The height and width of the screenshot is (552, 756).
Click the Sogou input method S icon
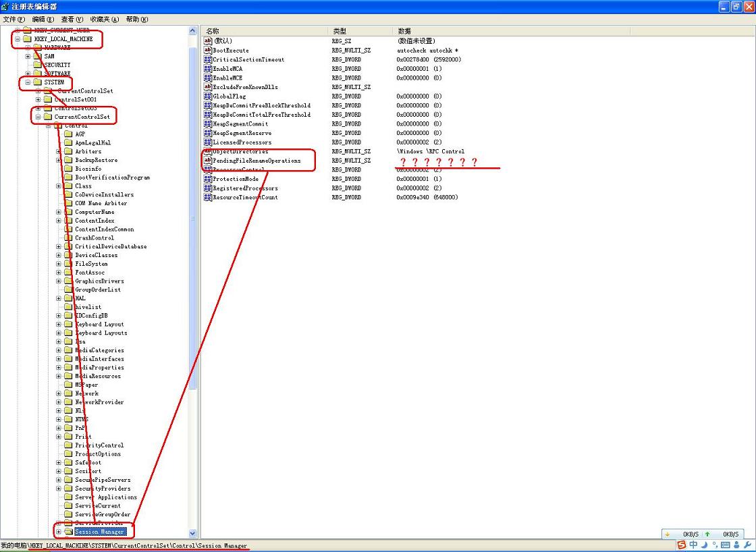pos(682,545)
